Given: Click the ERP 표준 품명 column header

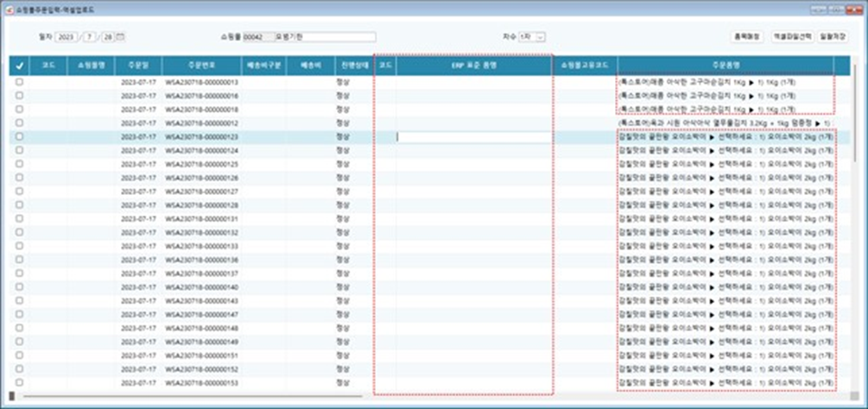Looking at the screenshot, I should pos(474,66).
